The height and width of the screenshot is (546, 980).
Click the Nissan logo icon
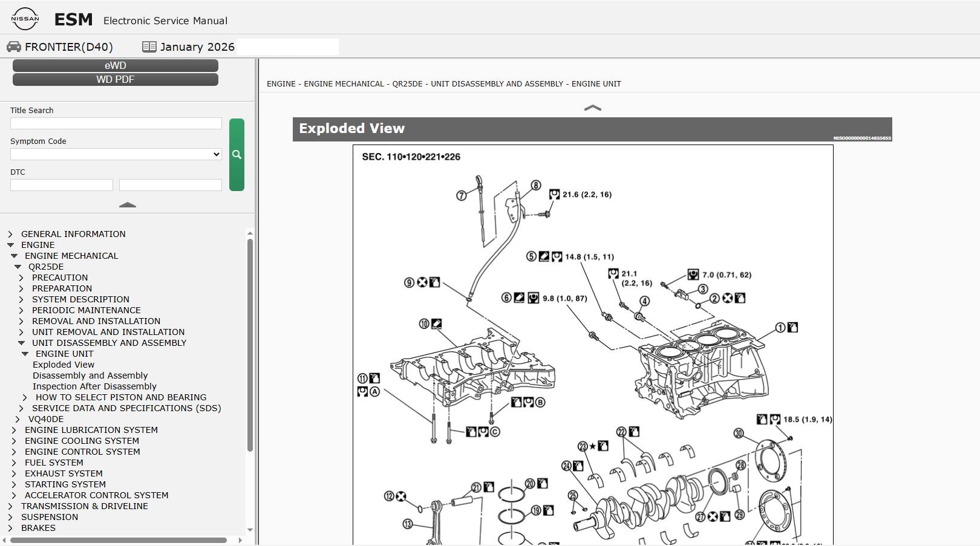click(25, 19)
